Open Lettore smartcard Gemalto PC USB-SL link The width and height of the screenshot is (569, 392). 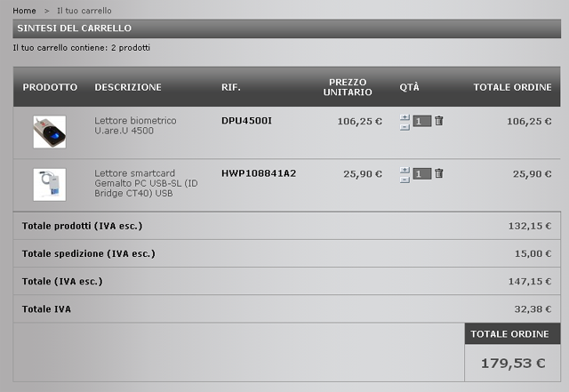146,183
